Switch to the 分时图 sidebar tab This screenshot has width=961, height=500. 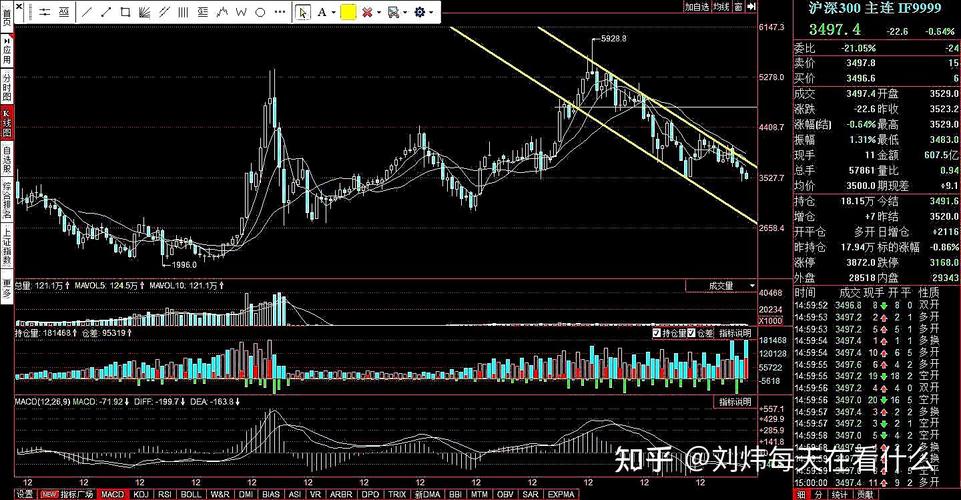[7, 88]
